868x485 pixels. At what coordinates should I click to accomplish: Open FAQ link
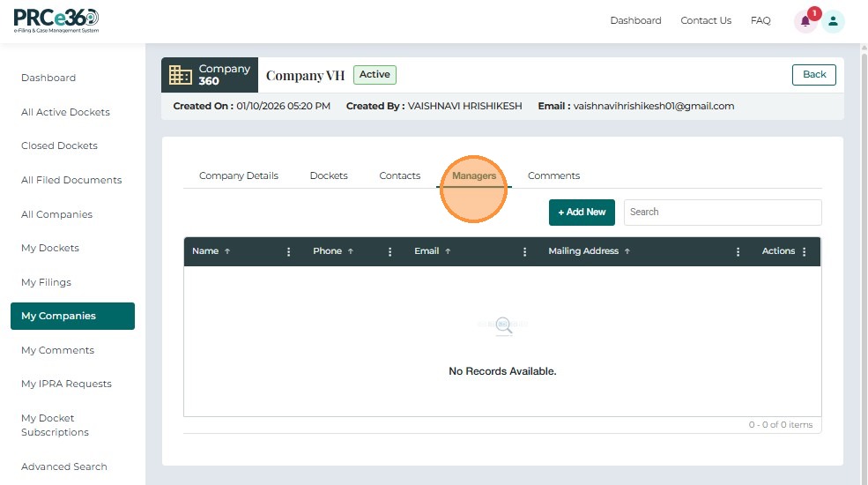pos(760,20)
